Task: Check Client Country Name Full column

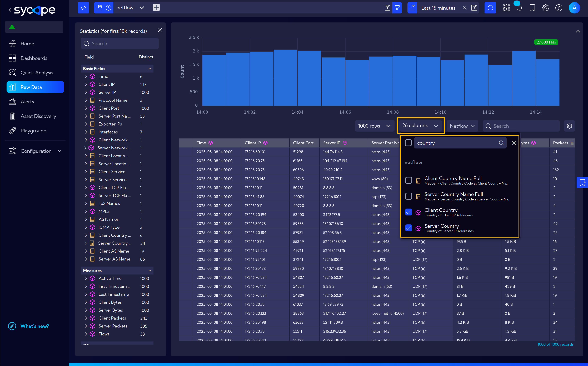Action: pos(409,180)
